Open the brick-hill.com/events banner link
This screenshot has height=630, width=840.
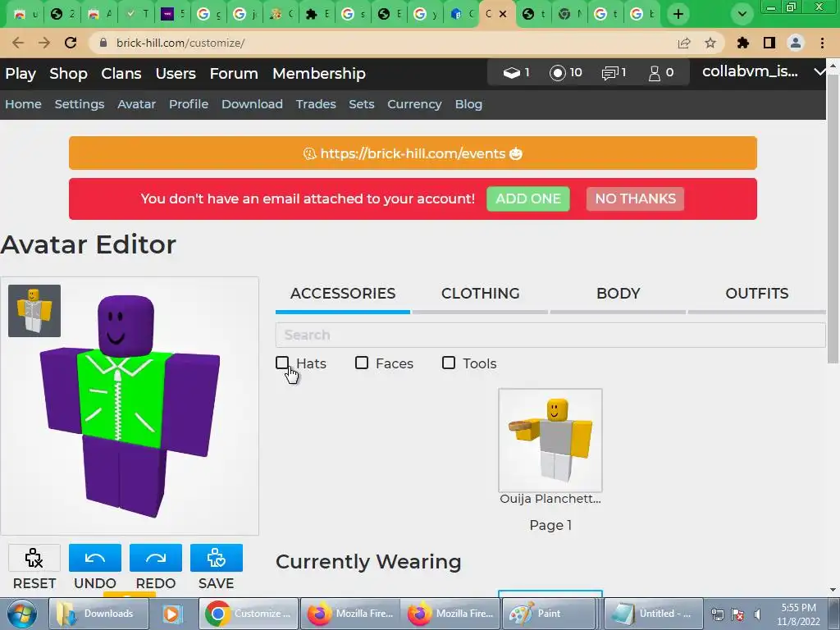(x=413, y=153)
